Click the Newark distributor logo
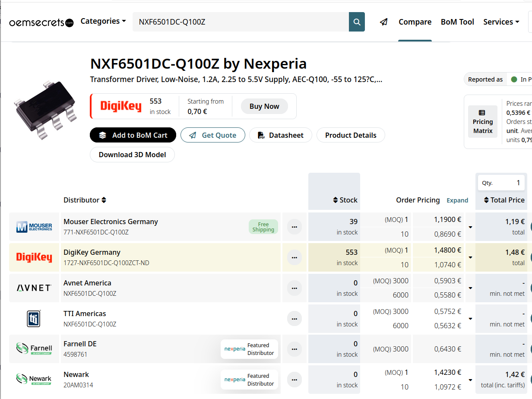Screen dimensions: 532x399 34,379
